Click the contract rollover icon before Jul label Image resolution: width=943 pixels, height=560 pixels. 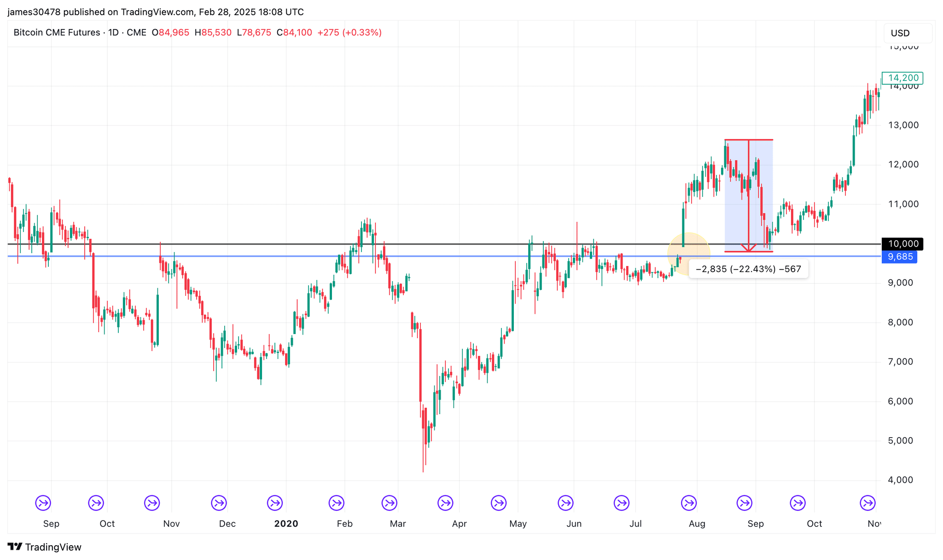(622, 503)
